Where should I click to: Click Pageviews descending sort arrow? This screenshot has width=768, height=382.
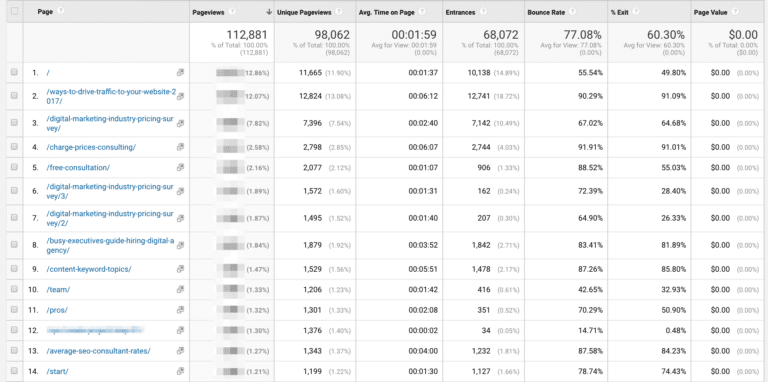point(268,12)
